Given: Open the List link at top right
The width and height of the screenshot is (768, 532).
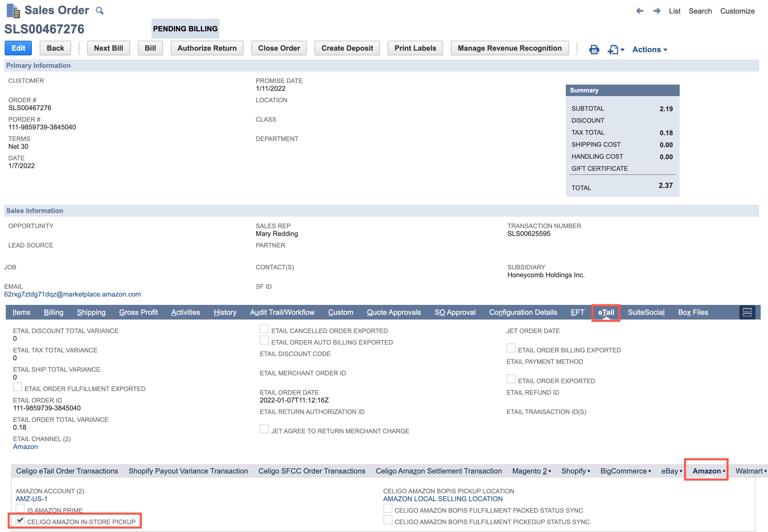Looking at the screenshot, I should pos(674,11).
